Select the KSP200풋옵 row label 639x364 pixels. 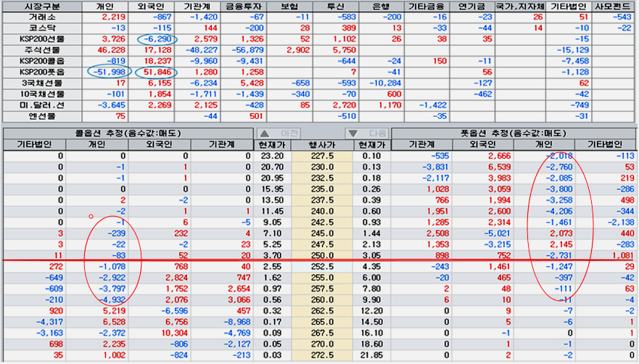pyautogui.click(x=41, y=72)
